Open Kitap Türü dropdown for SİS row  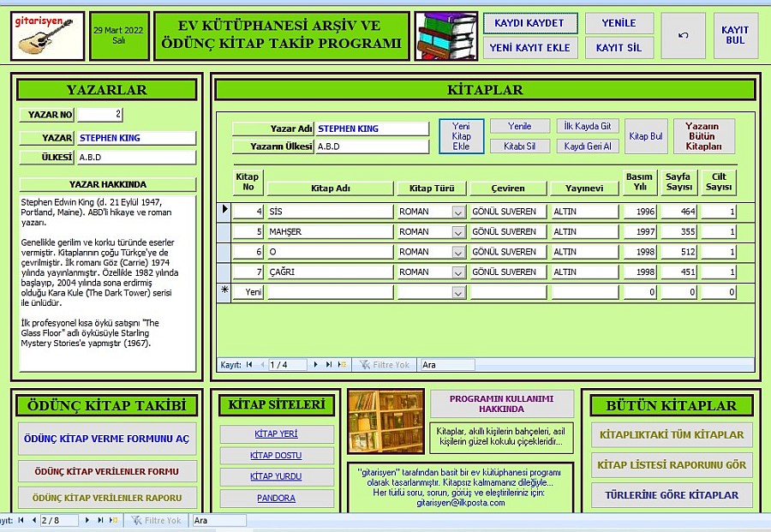[x=457, y=212]
